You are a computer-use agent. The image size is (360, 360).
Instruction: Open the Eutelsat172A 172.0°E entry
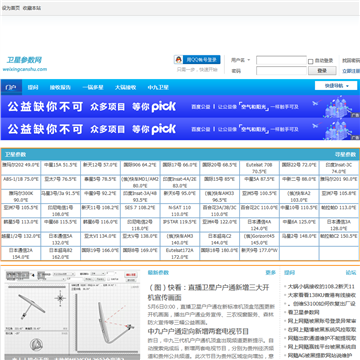pos(180,254)
